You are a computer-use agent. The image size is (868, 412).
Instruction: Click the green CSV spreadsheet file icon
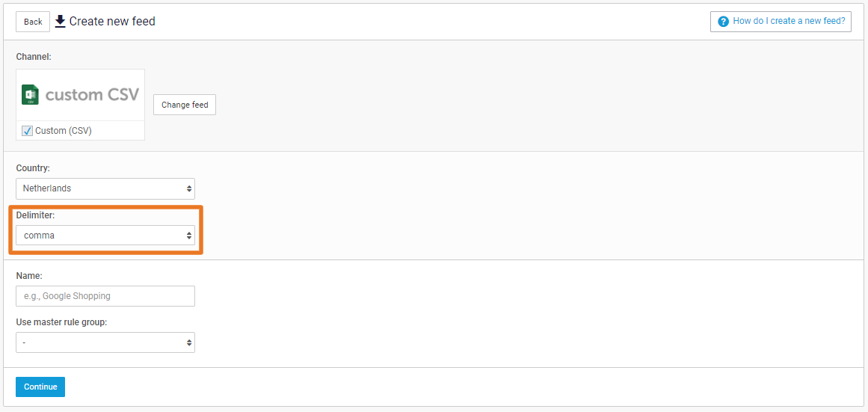click(x=30, y=95)
